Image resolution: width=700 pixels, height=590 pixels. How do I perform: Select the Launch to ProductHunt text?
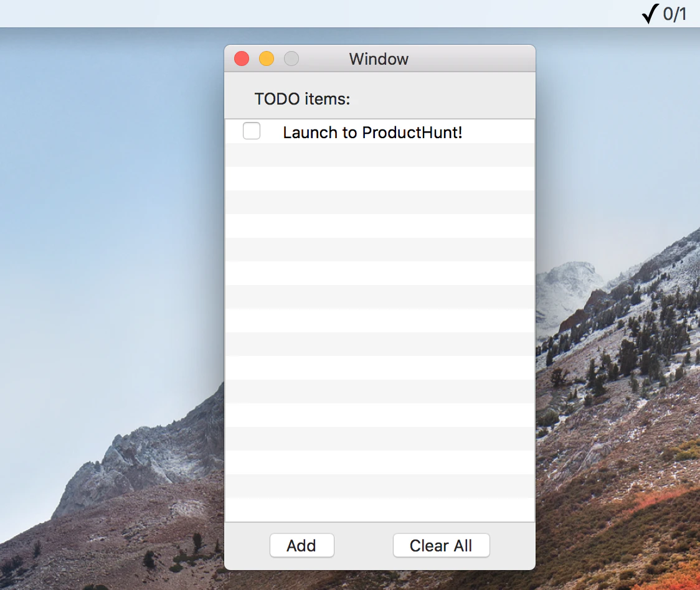point(372,132)
